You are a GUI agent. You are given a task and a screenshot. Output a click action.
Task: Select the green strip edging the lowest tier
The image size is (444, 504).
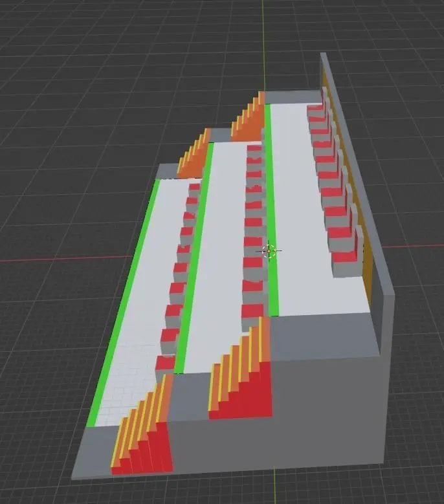click(124, 302)
